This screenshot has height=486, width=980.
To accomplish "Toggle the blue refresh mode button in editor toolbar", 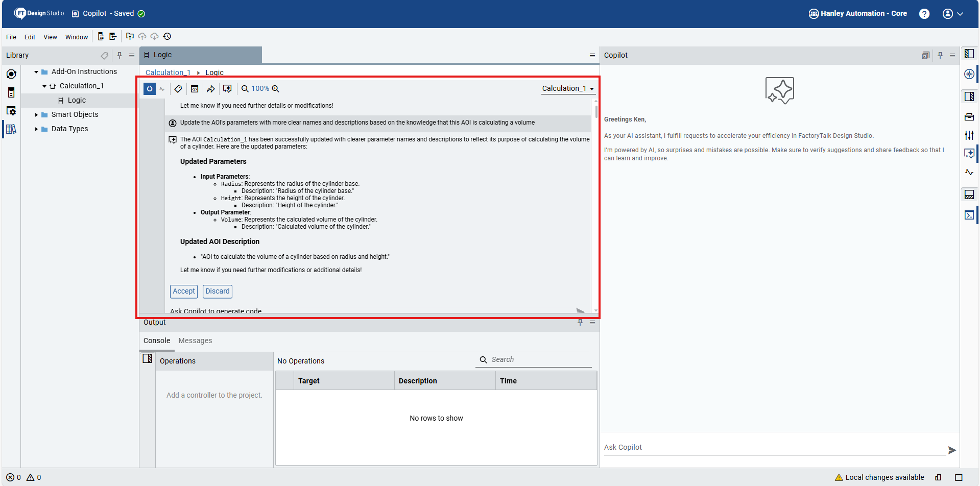I will pos(150,89).
